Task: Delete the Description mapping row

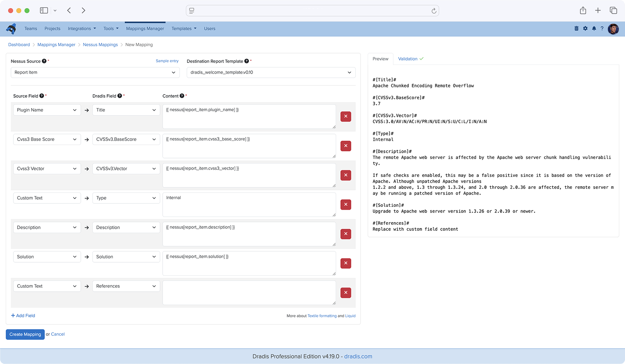Action: pyautogui.click(x=346, y=234)
